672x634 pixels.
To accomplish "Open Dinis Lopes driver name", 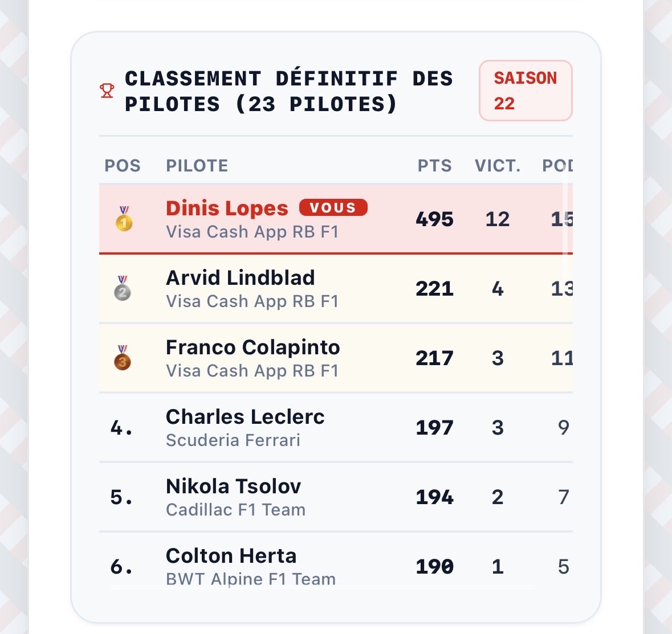I will coord(227,208).
